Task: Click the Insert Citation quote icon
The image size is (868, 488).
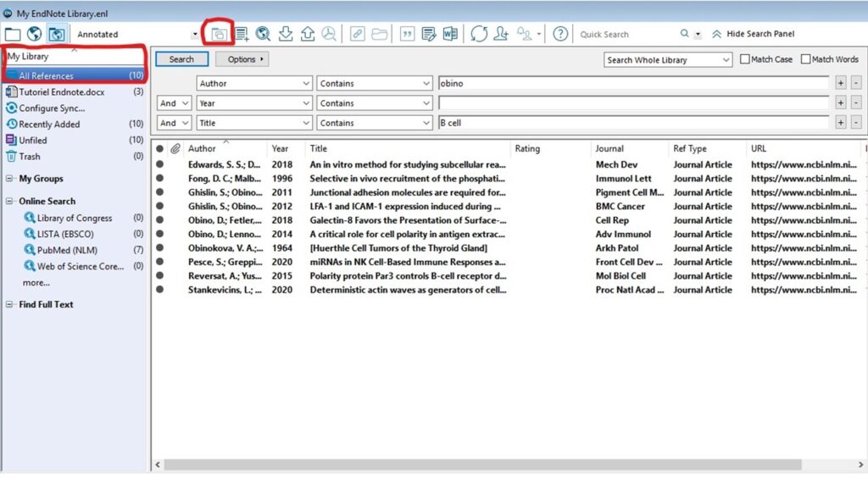Action: 407,35
